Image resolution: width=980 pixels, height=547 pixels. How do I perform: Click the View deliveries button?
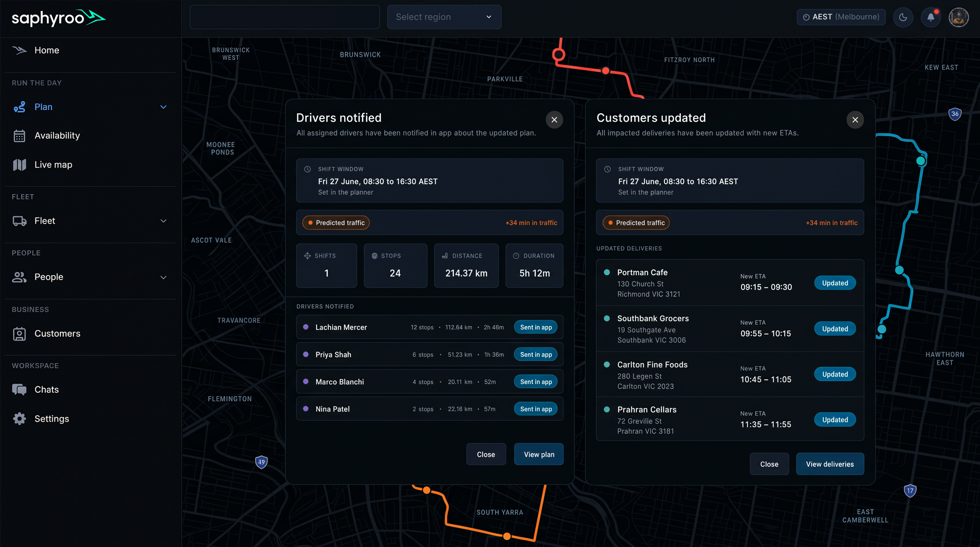point(830,464)
